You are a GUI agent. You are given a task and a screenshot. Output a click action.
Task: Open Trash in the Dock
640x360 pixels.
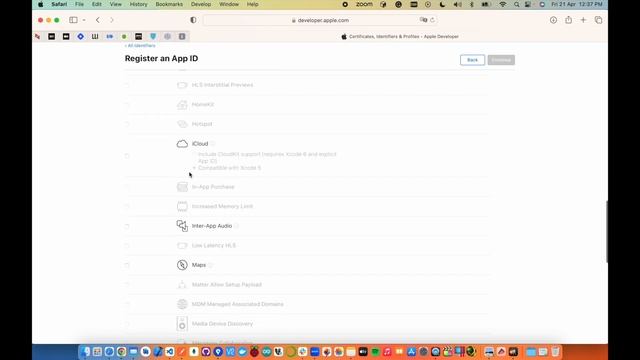[x=555, y=351]
